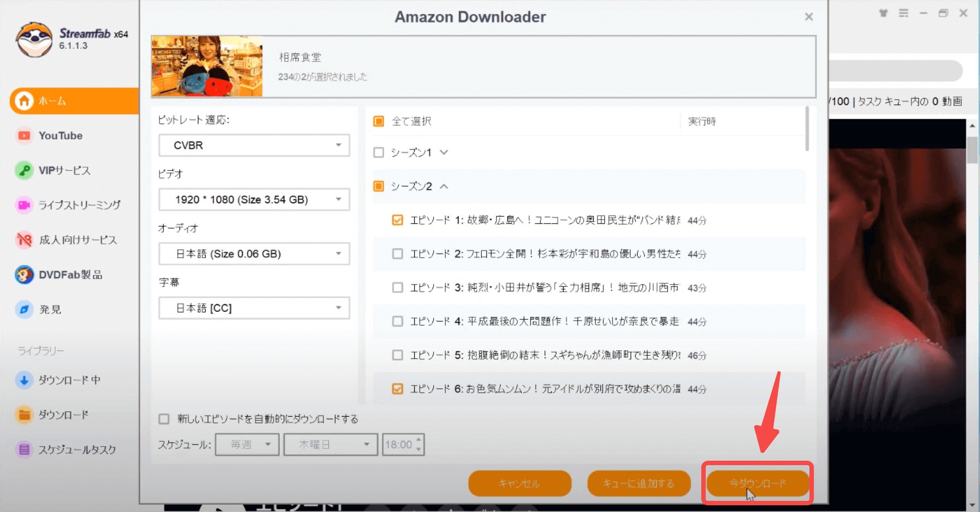Click the Downloads folder icon
Viewport: 980px width, 512px height.
point(24,415)
